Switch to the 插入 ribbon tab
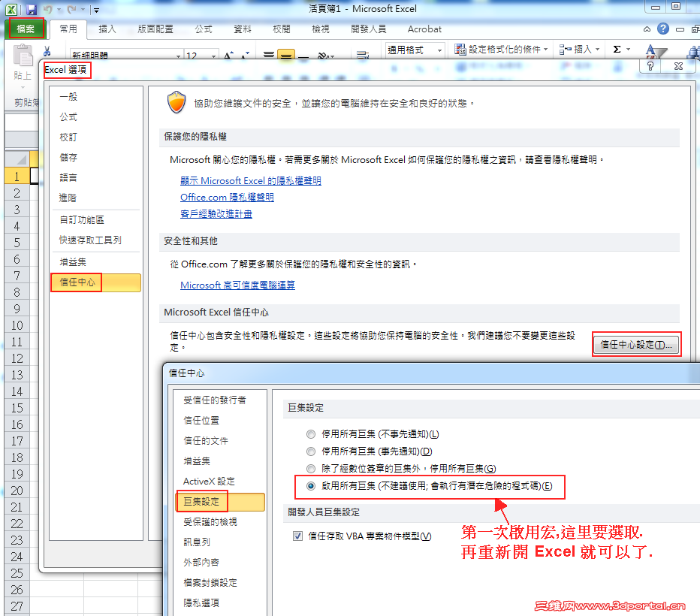 click(107, 29)
